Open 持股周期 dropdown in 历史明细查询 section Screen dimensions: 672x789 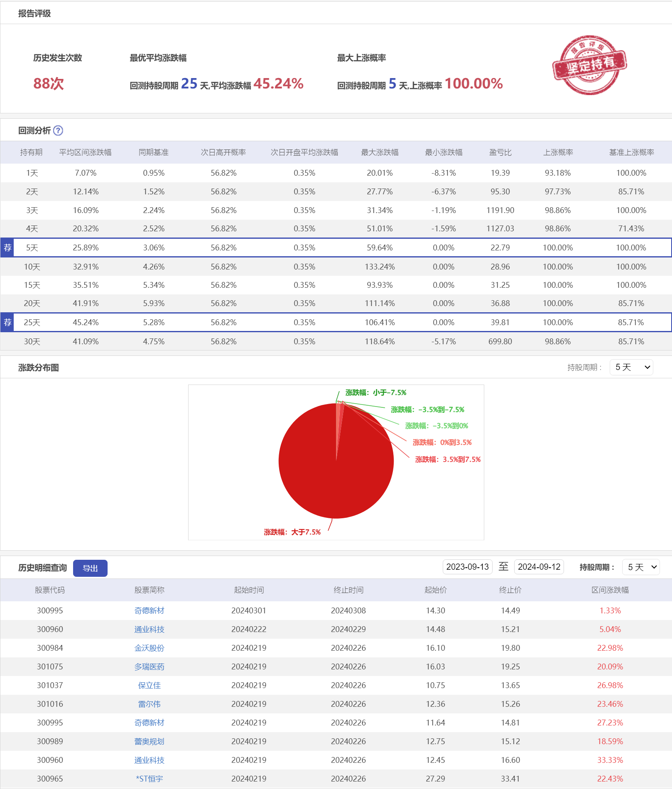(640, 567)
